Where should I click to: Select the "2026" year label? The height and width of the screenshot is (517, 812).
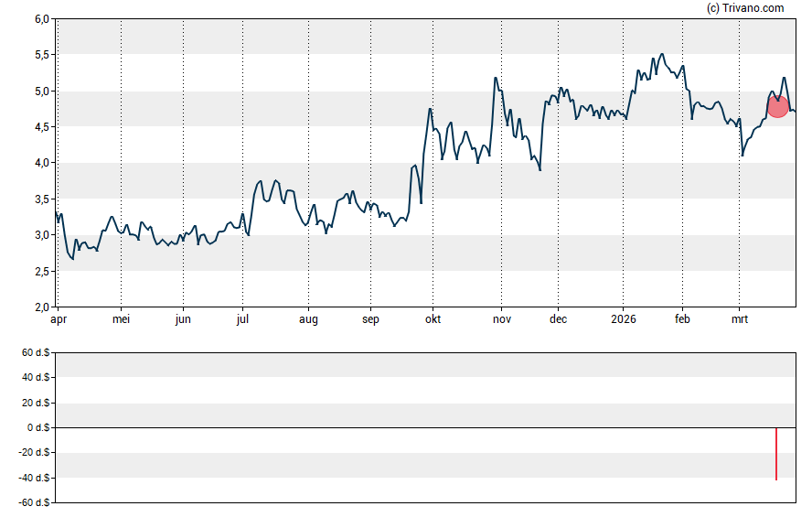click(624, 319)
